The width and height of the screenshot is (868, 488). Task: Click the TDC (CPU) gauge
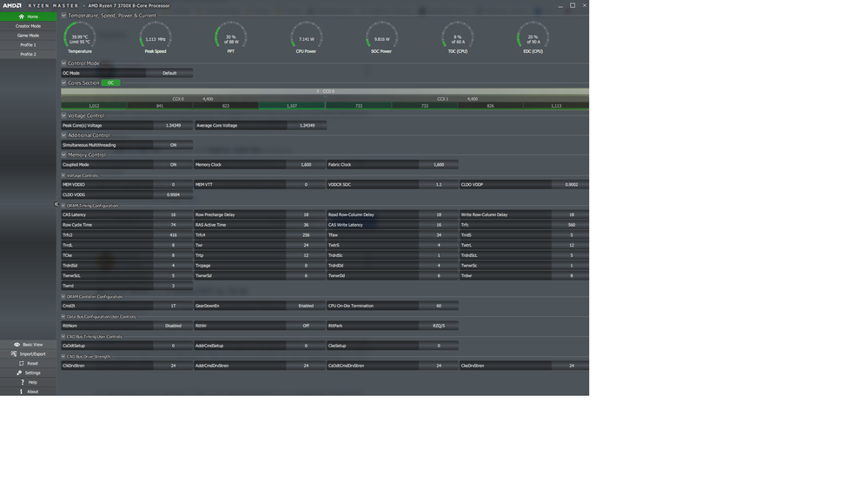(458, 37)
